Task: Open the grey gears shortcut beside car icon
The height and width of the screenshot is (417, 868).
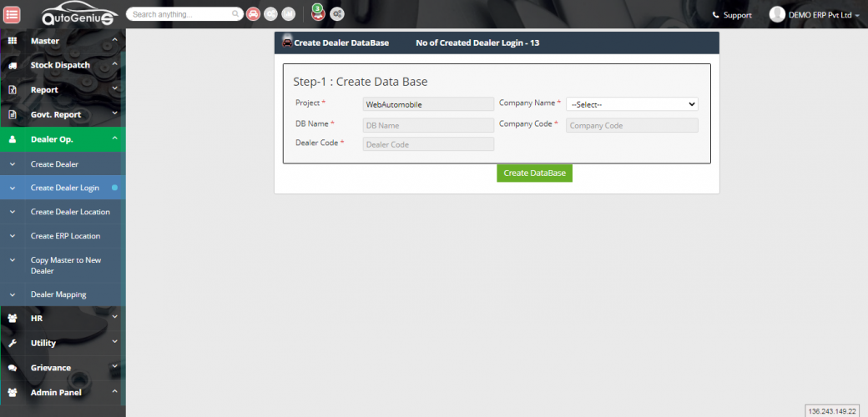Action: click(270, 14)
